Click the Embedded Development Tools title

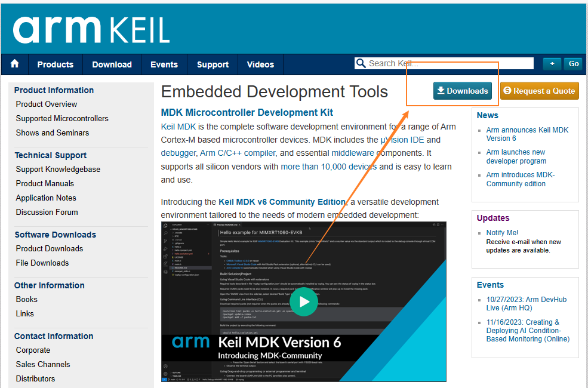click(275, 92)
